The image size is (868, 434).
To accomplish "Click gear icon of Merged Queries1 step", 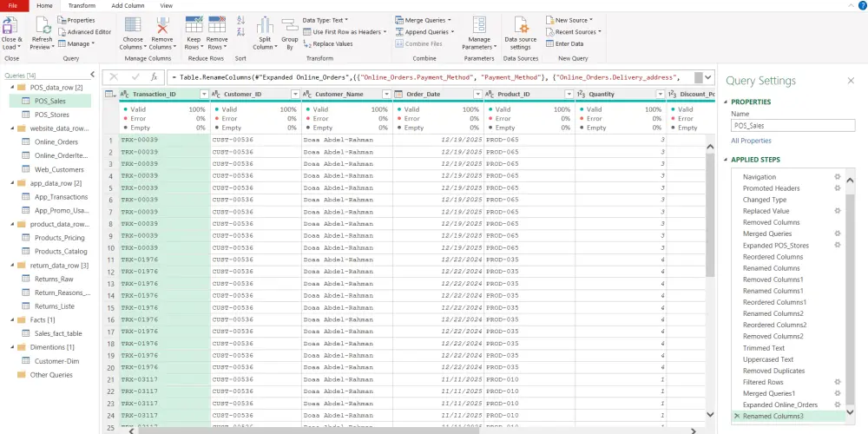I will [x=837, y=393].
